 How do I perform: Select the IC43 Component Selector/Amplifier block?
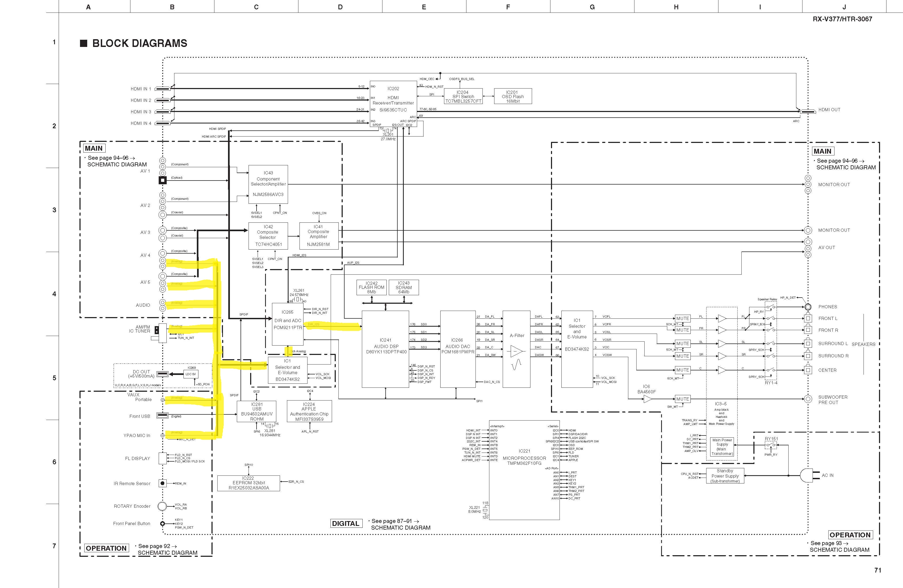268,184
